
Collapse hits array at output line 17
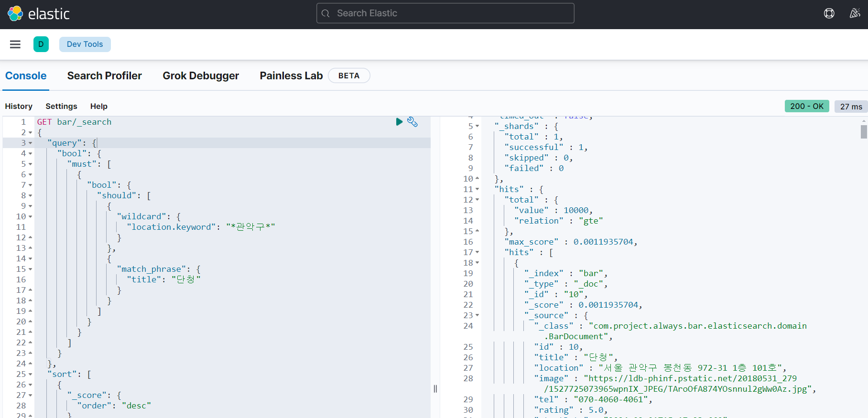coord(477,252)
